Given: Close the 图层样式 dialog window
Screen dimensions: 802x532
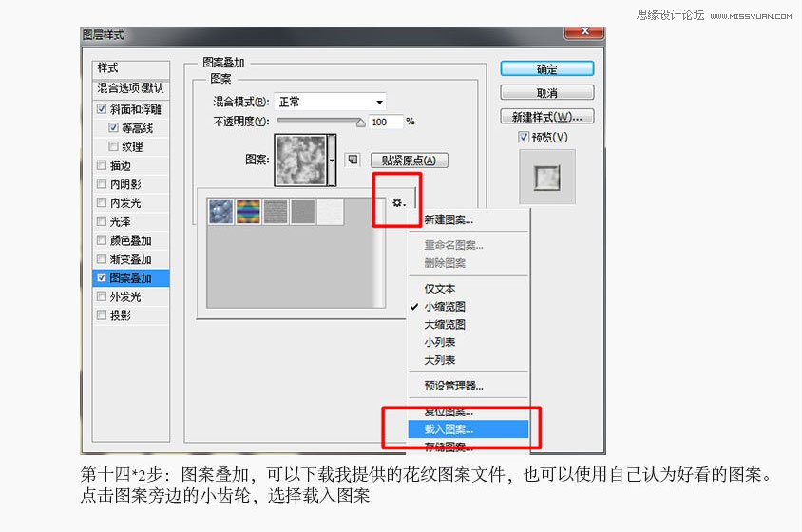Looking at the screenshot, I should pyautogui.click(x=584, y=31).
